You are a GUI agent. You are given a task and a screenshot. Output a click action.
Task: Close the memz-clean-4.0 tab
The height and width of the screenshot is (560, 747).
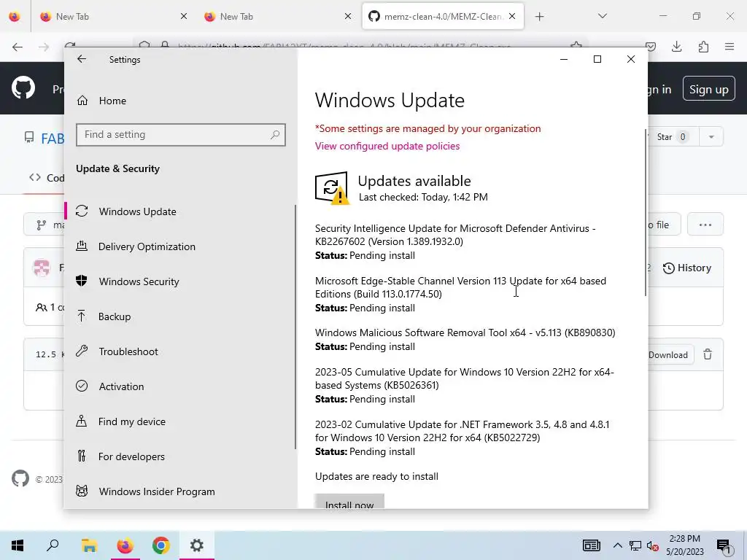point(512,16)
